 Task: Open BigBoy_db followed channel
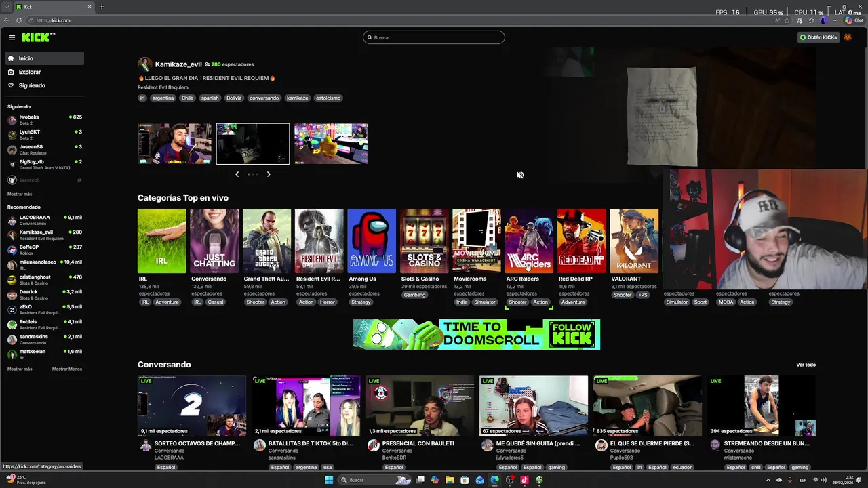pyautogui.click(x=45, y=164)
